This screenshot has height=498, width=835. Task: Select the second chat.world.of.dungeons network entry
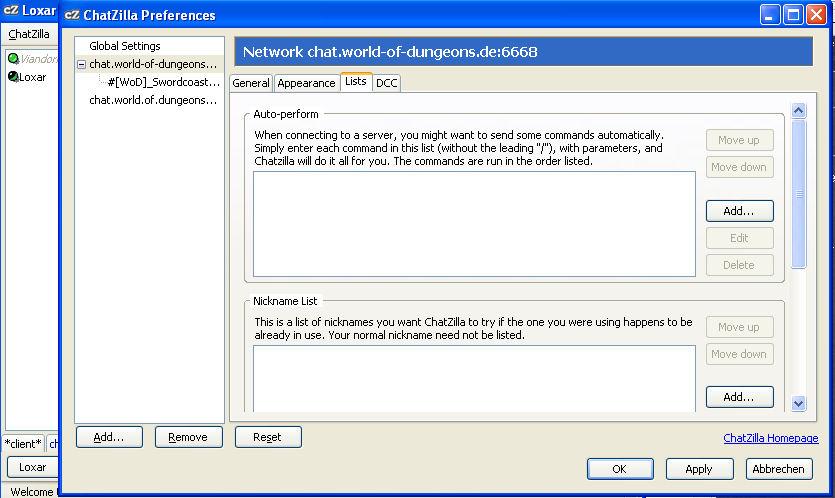click(152, 100)
